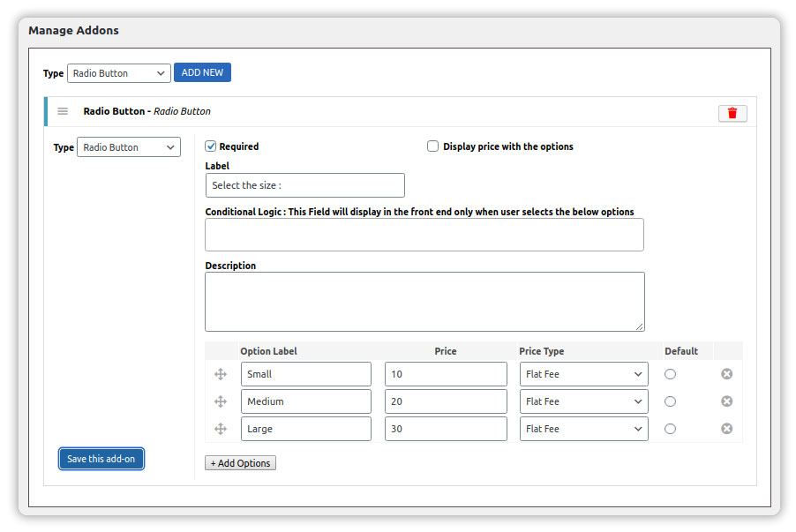Enable Display price with the options

pos(432,146)
